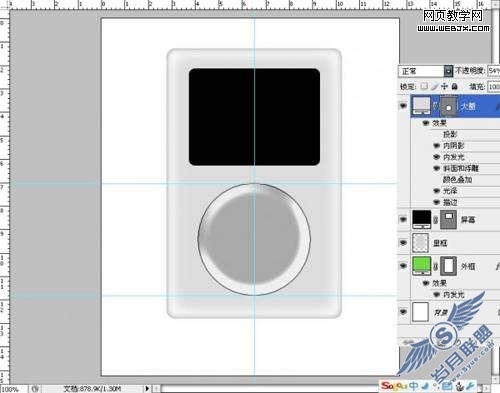This screenshot has height=393, width=500.
Task: Click the gray circle shape on canvas
Action: [x=254, y=239]
